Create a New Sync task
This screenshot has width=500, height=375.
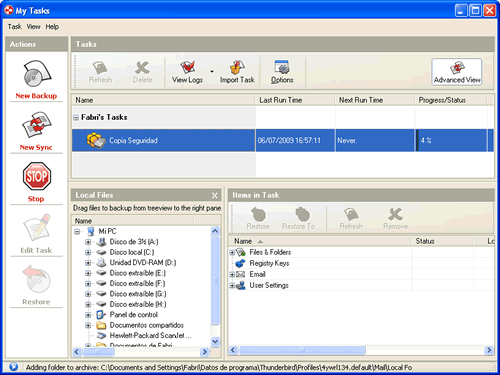(x=36, y=131)
